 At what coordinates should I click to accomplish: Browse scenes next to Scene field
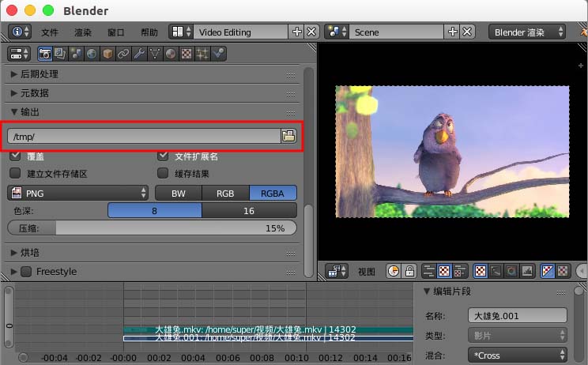(337, 32)
